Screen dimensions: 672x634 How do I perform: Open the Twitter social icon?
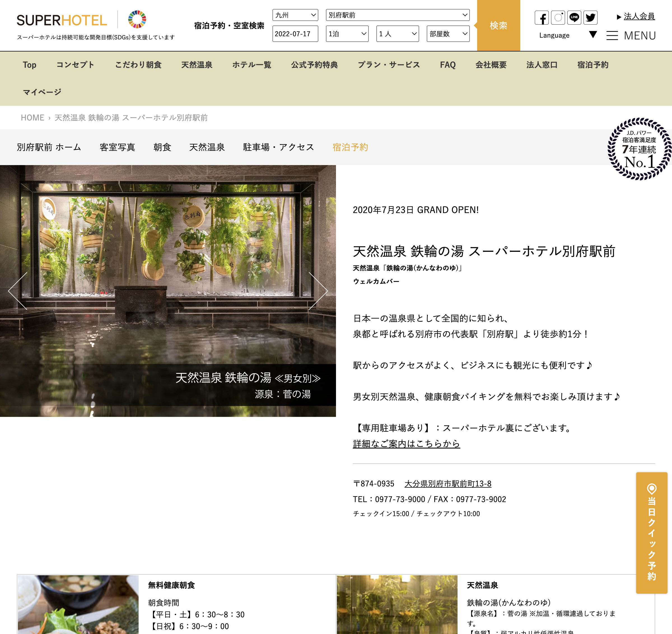(x=590, y=18)
